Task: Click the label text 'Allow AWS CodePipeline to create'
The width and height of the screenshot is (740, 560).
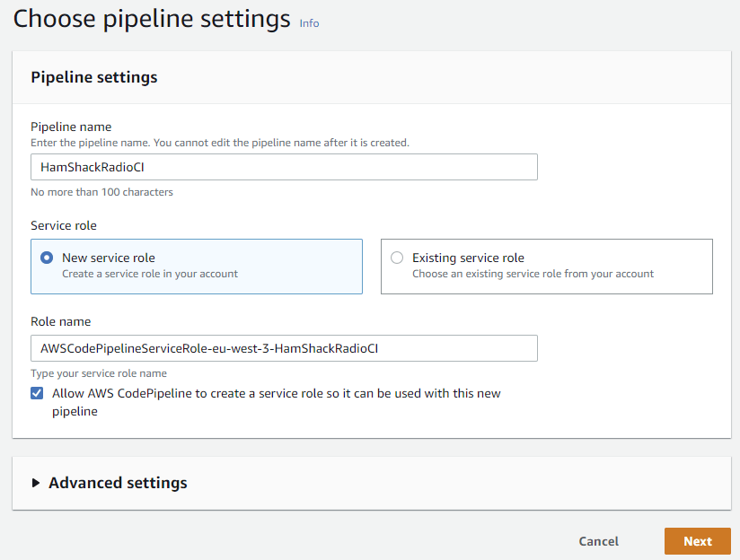Action: pos(277,402)
